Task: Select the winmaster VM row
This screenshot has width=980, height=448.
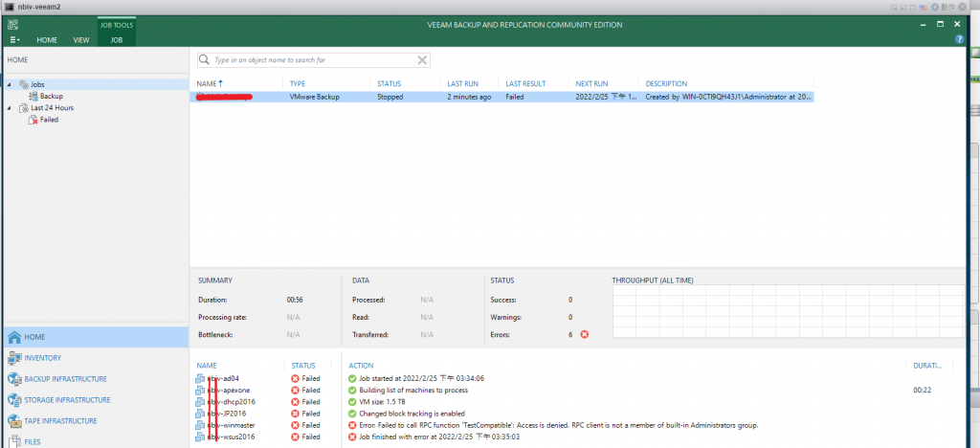Action: coord(264,425)
